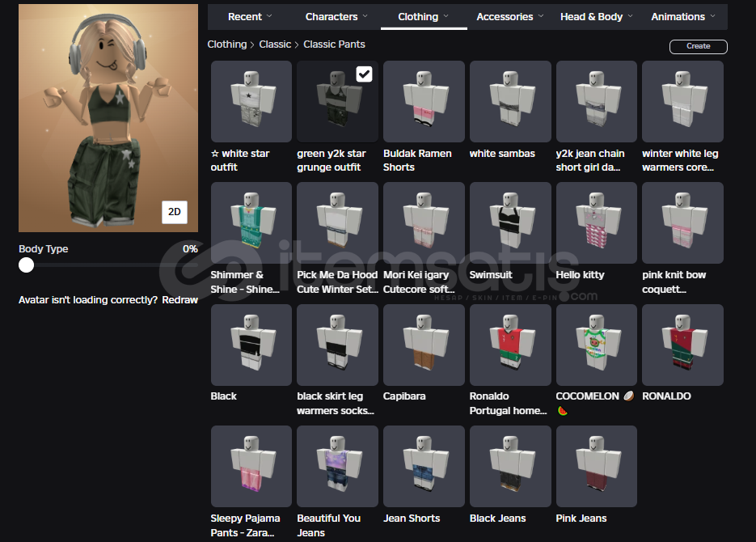756x542 pixels.
Task: Uncheck the green y2k star grunge outfit
Action: (x=364, y=74)
